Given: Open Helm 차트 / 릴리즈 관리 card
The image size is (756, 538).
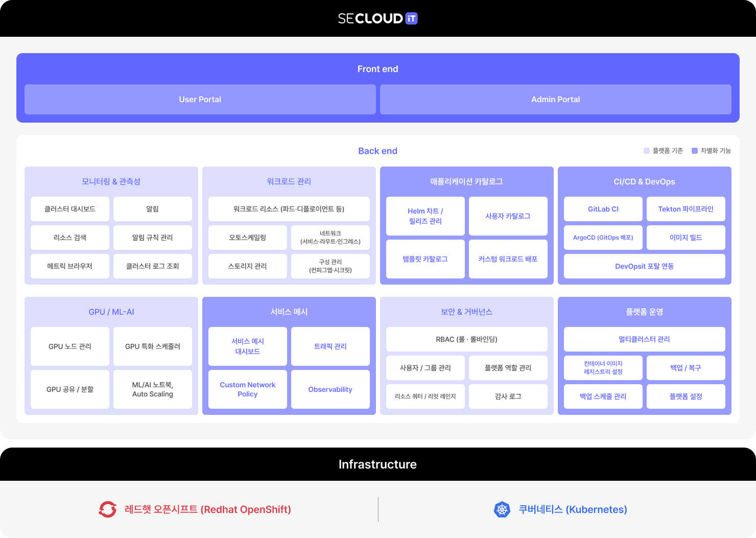Looking at the screenshot, I should click(426, 216).
